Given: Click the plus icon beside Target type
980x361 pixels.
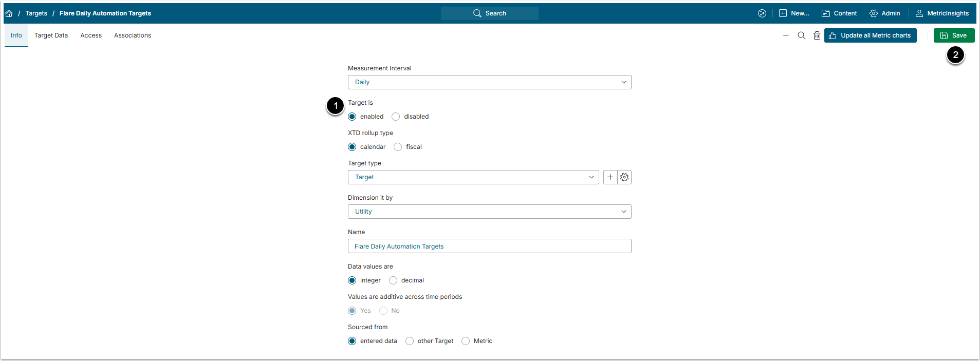Looking at the screenshot, I should click(610, 177).
